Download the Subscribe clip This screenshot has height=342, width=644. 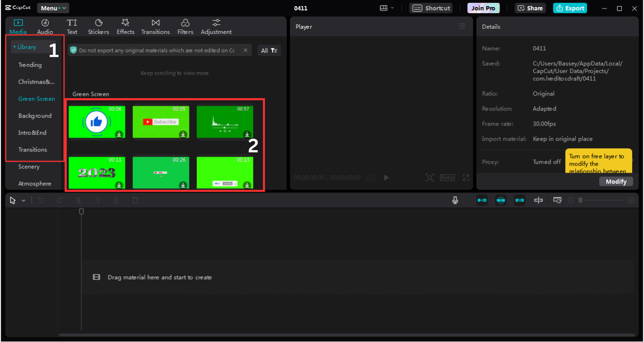[x=183, y=134]
